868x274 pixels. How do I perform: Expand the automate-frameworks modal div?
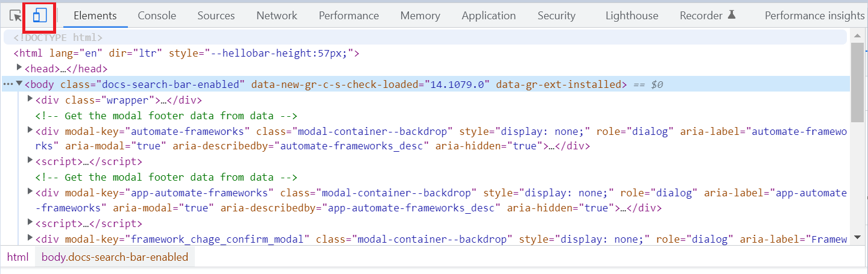(x=31, y=130)
